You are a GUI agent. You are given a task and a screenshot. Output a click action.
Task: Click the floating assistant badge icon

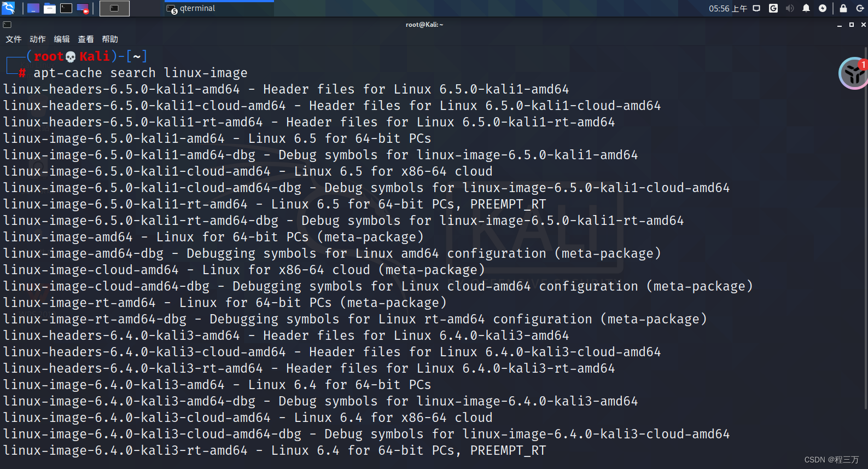click(x=853, y=73)
